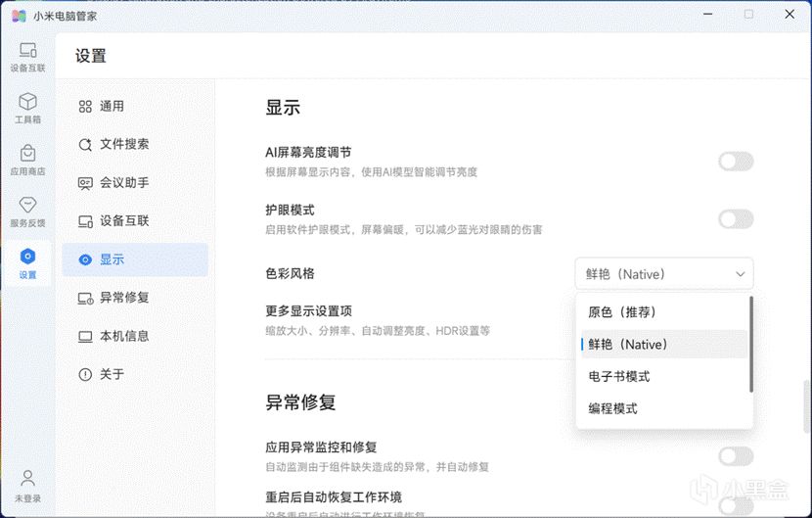The width and height of the screenshot is (812, 518).
Task: Click the 设备互联 icon in settings list
Action: (85, 221)
